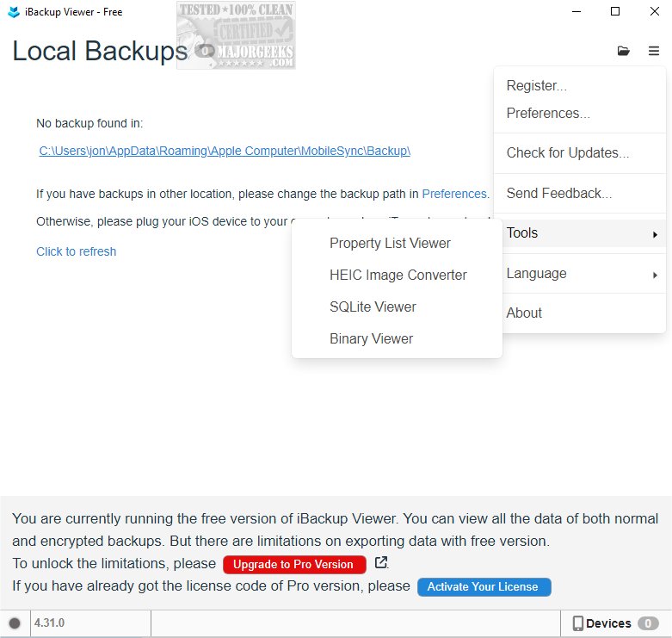Launch HEIC Image Converter tool
Viewport: 672px width, 638px height.
[x=397, y=275]
